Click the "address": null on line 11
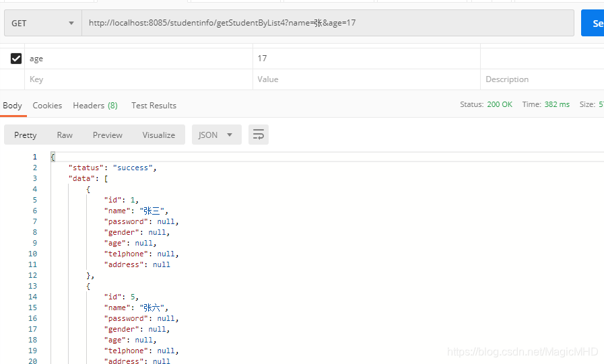Image resolution: width=604 pixels, height=364 pixels. click(x=137, y=264)
